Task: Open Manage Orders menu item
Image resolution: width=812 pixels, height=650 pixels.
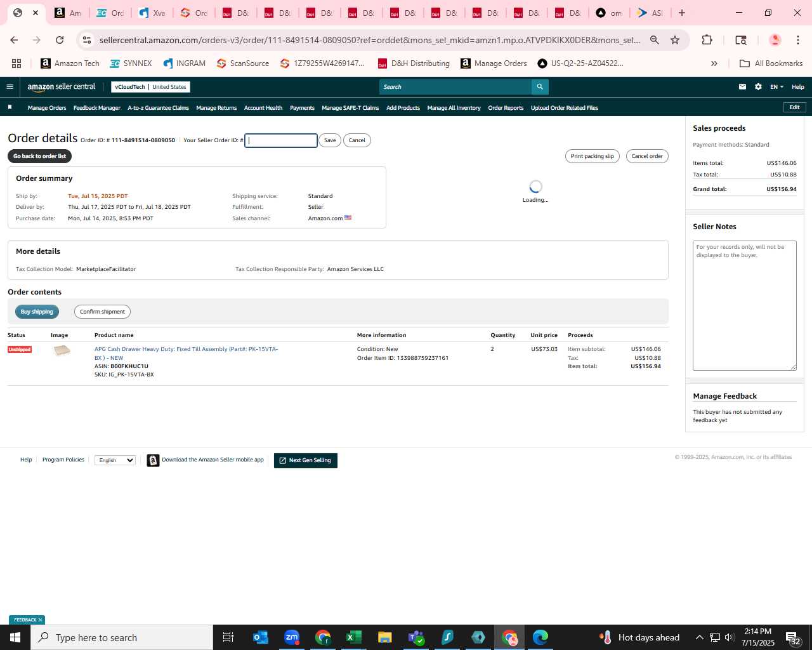Action: click(47, 108)
